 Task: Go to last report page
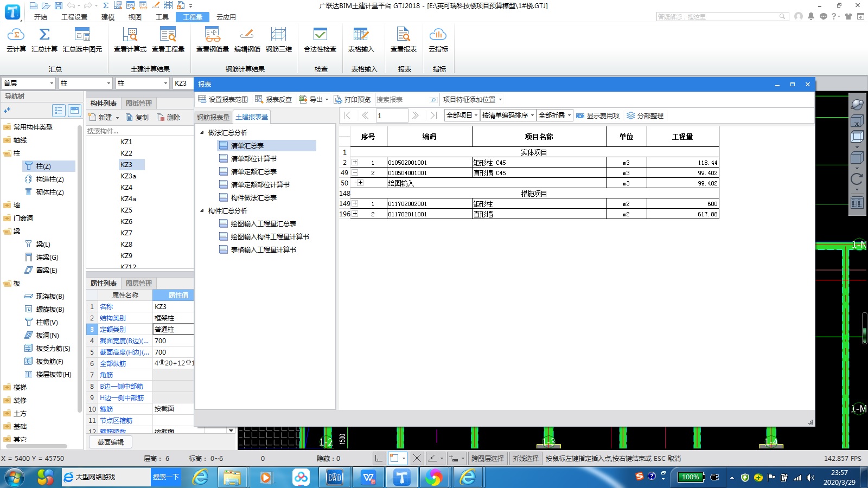[x=433, y=115]
